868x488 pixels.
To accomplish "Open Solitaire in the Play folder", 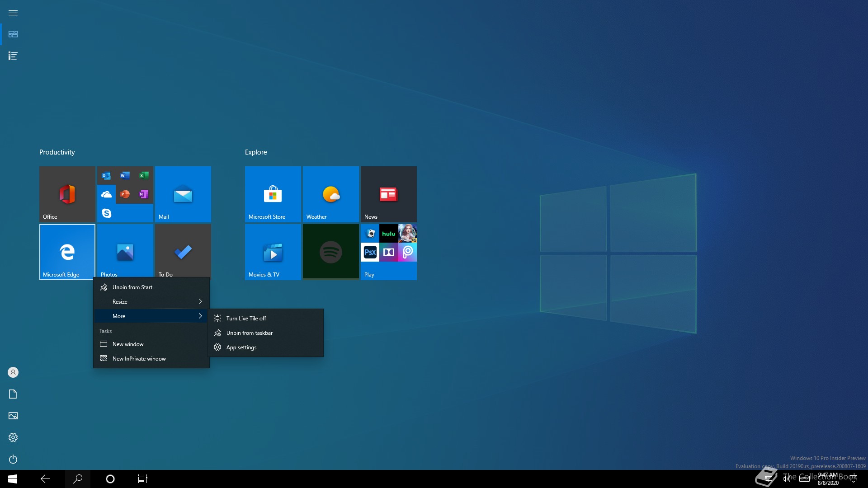I will [x=370, y=233].
